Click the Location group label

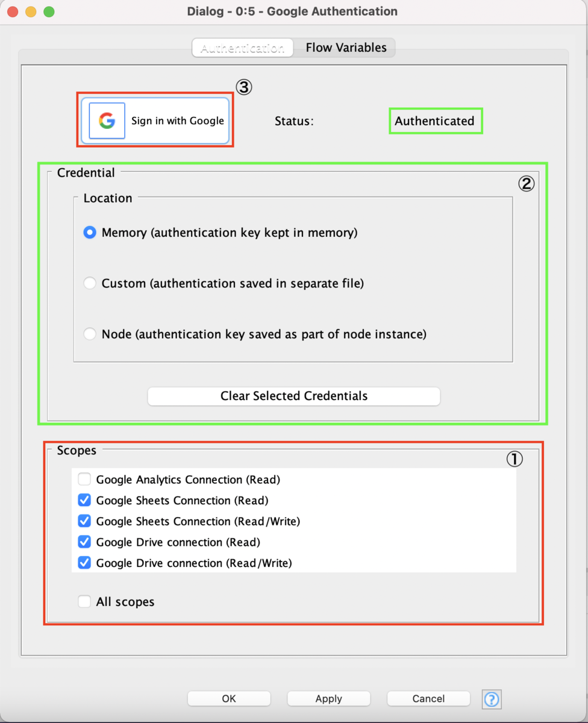pyautogui.click(x=108, y=198)
